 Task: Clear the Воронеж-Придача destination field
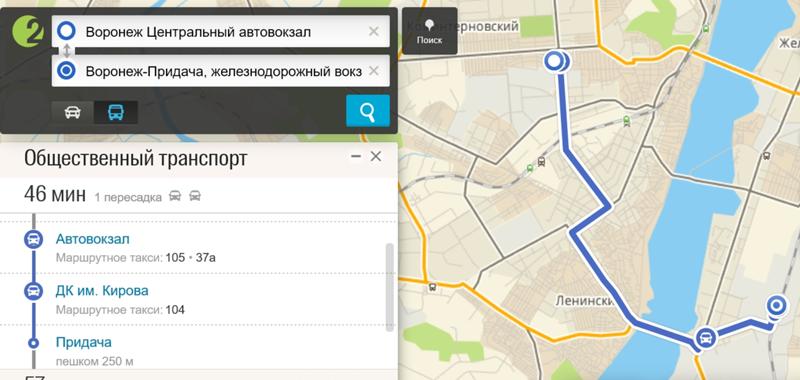(x=373, y=71)
